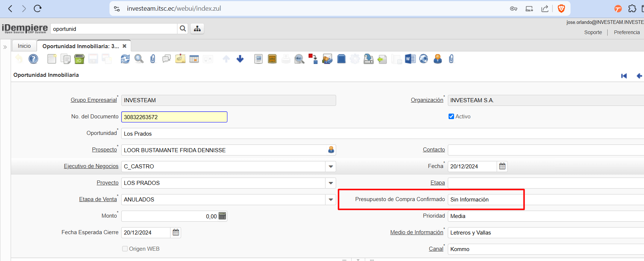Open the Find record magnifier in the toolbar
The image size is (644, 261).
click(139, 59)
